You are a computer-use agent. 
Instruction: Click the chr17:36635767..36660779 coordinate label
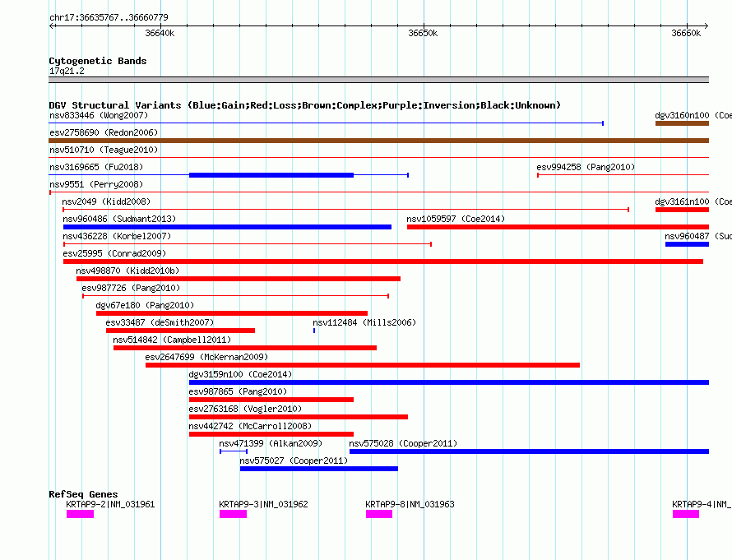(109, 17)
